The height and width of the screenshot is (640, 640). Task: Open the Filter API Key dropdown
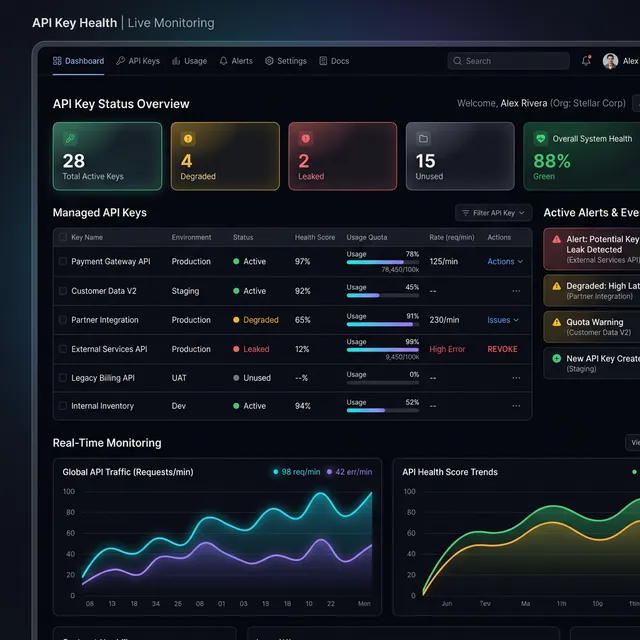[493, 213]
